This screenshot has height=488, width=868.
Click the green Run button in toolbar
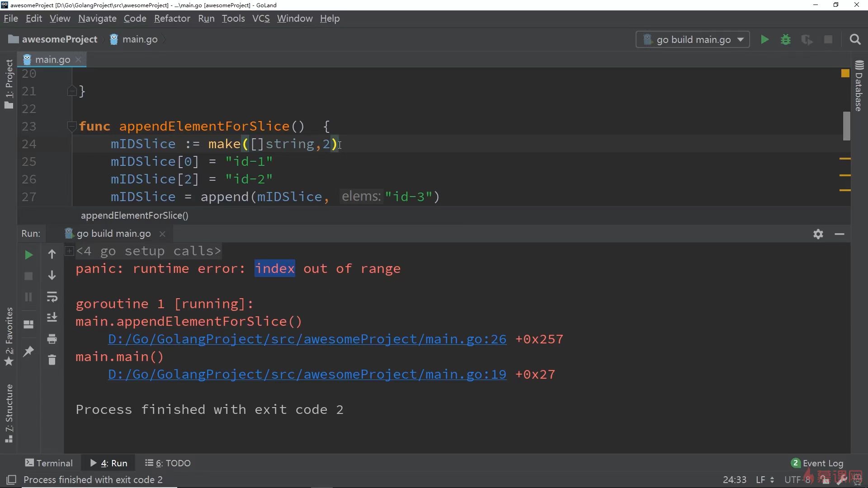pyautogui.click(x=764, y=40)
